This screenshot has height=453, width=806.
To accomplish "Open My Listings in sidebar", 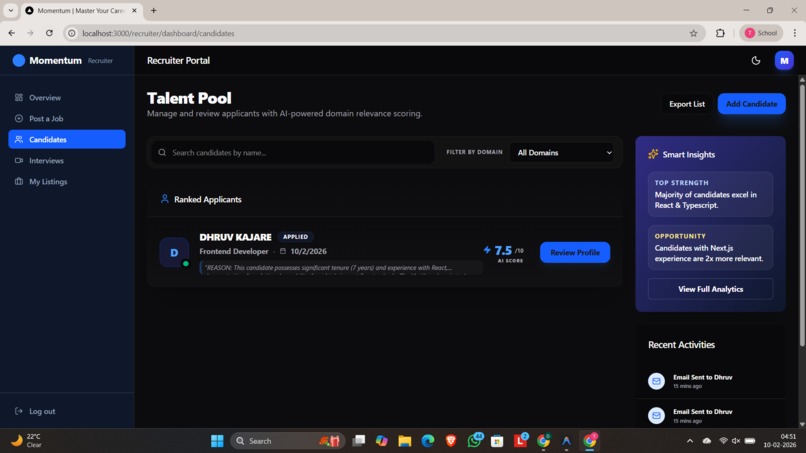I will pos(67,182).
